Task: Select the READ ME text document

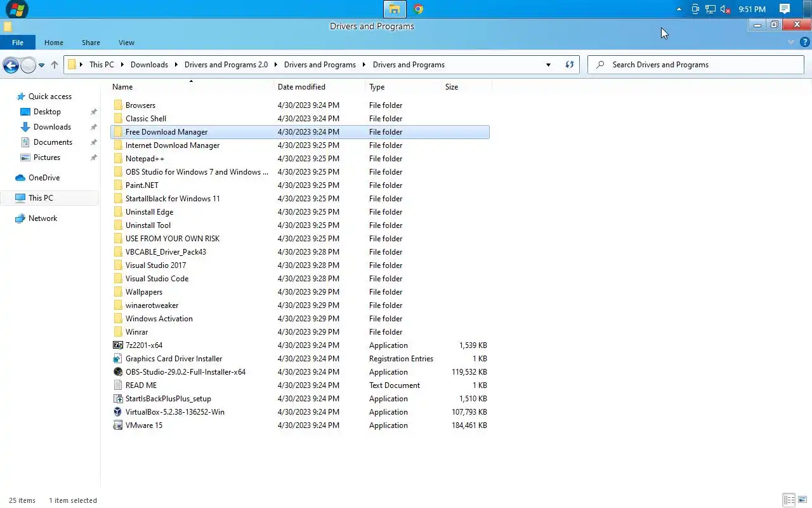Action: 141,385
